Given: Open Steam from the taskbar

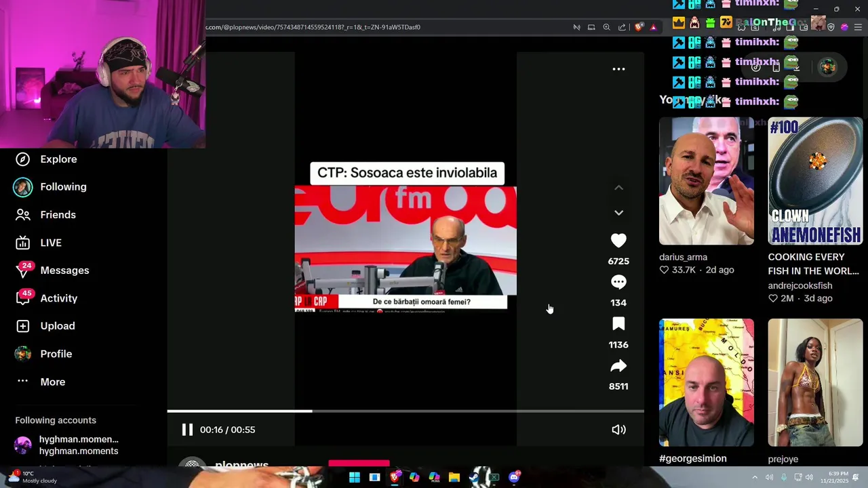Looking at the screenshot, I should (x=474, y=477).
